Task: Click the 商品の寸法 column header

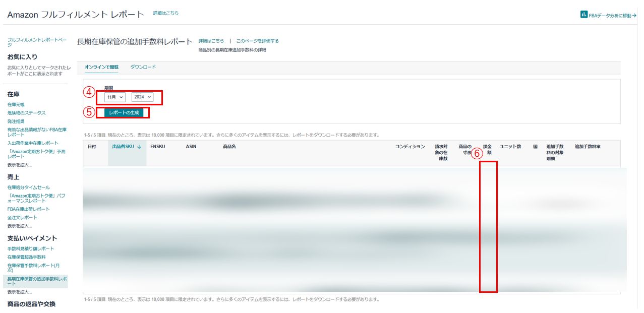Action: pos(465,150)
